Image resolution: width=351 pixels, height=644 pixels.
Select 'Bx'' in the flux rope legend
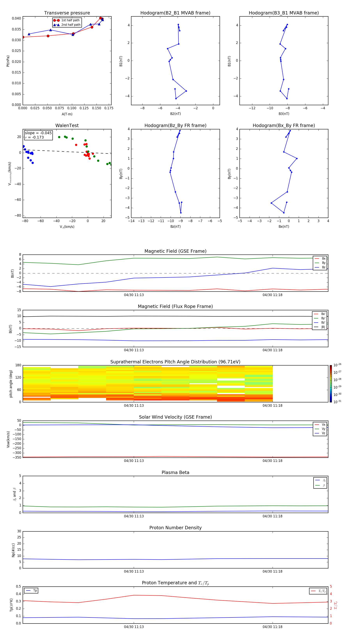coord(320,314)
